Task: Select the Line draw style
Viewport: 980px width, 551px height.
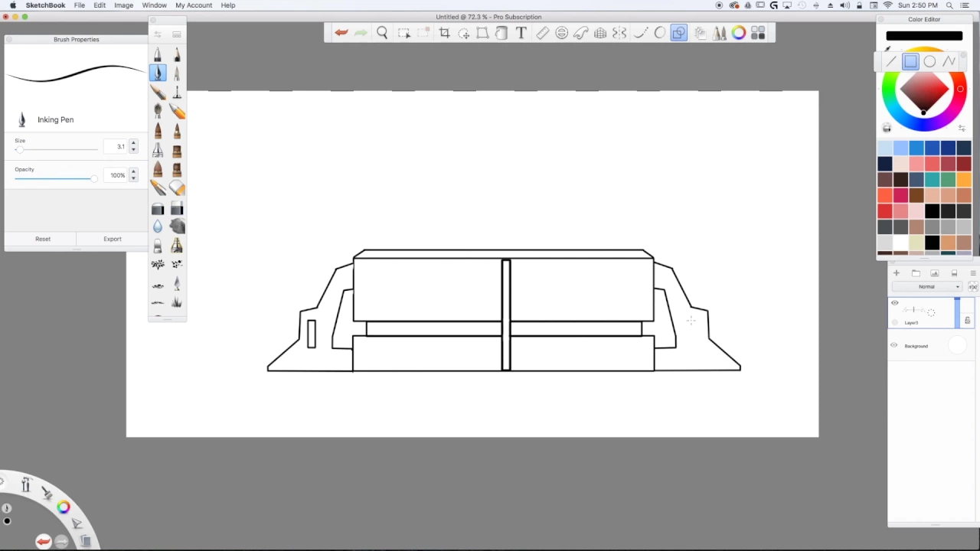Action: (891, 61)
